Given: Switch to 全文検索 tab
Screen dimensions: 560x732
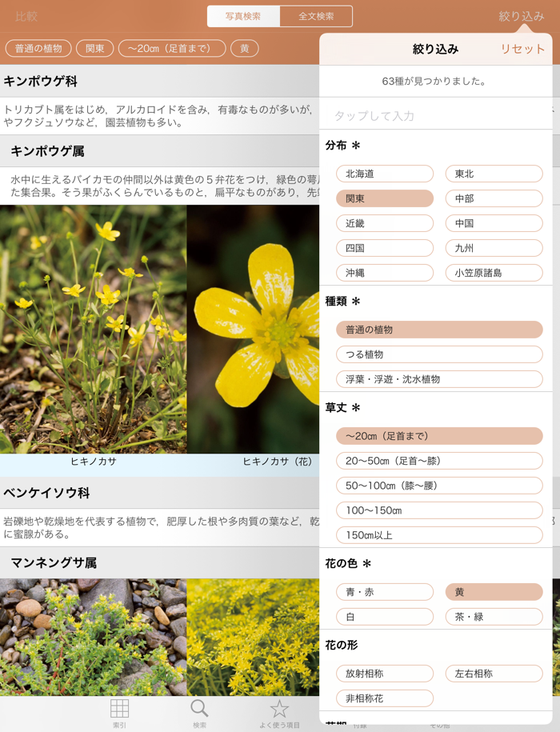Looking at the screenshot, I should click(x=316, y=16).
